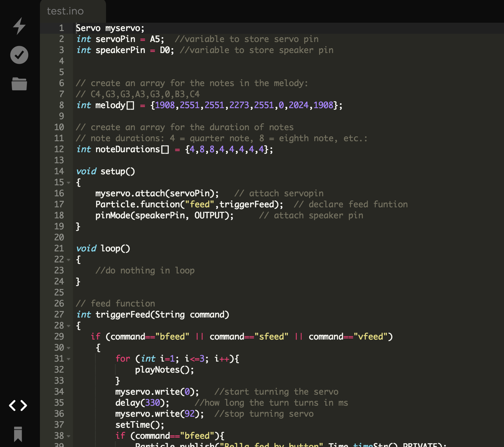Click the "vfeed" string on line 29
This screenshot has width=504, height=447.
coord(370,336)
